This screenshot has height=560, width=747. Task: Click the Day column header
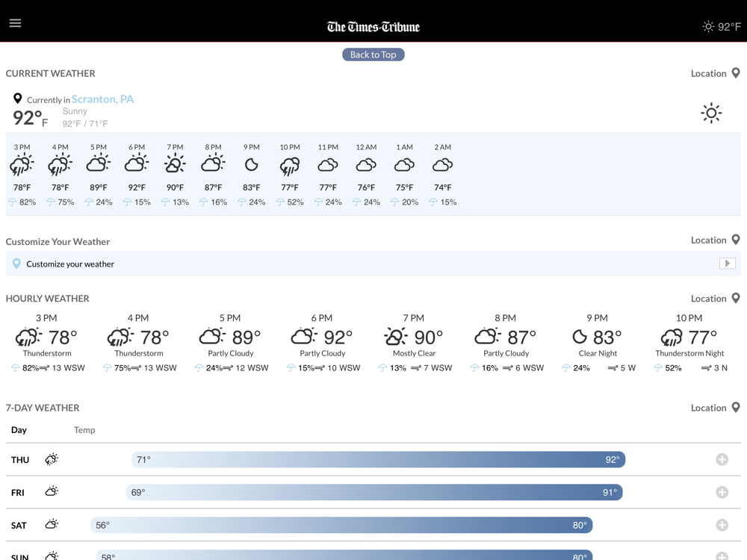19,430
